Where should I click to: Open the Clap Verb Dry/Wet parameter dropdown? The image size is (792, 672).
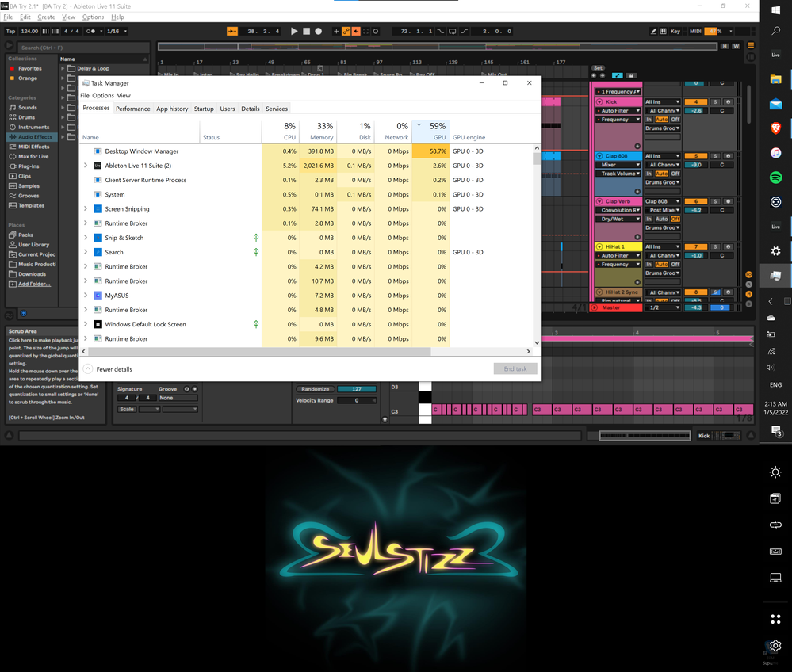tap(618, 220)
